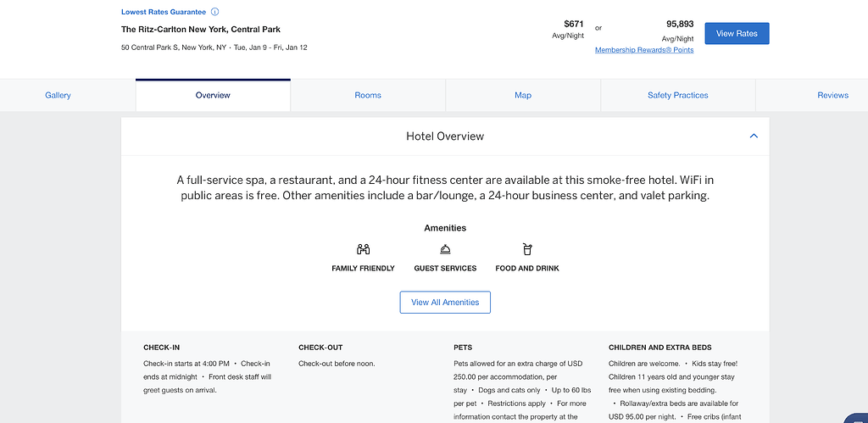Image resolution: width=868 pixels, height=423 pixels.
Task: Open the Gallery tab
Action: coord(58,95)
